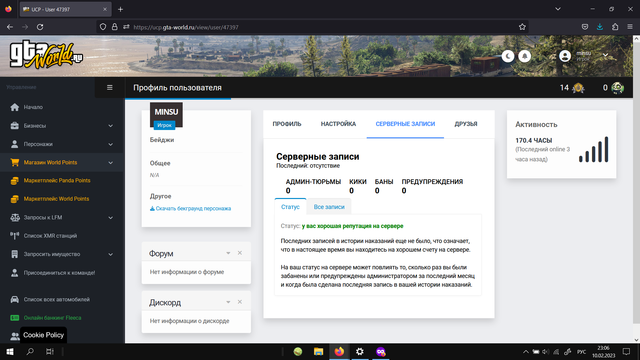The image size is (640, 360).
Task: Click the Бизнесы briefcase icon
Action: click(15, 126)
